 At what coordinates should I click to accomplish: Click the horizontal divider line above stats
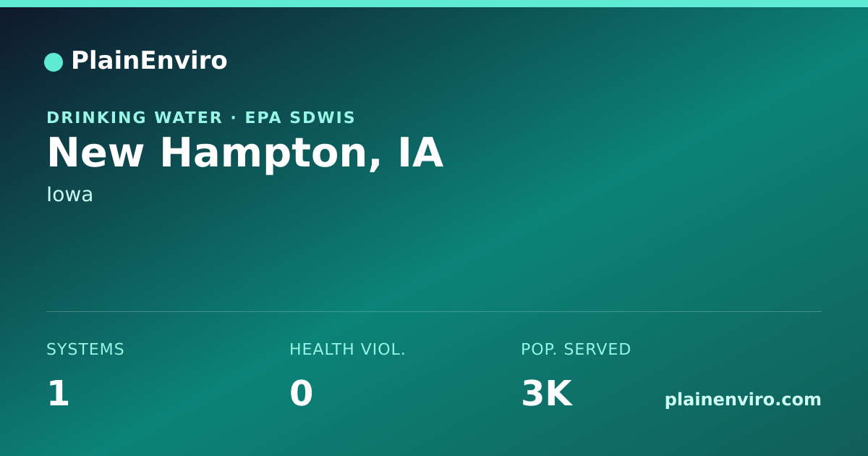tap(434, 311)
